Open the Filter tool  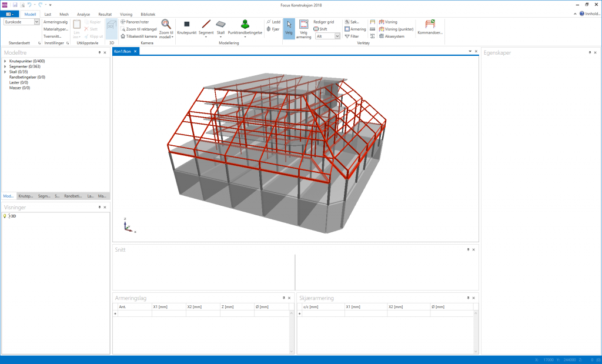(352, 36)
